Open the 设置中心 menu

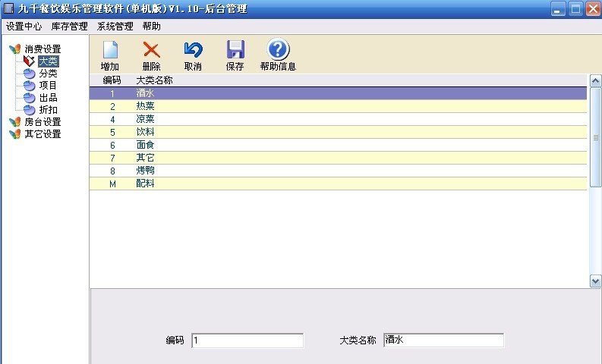click(x=24, y=27)
